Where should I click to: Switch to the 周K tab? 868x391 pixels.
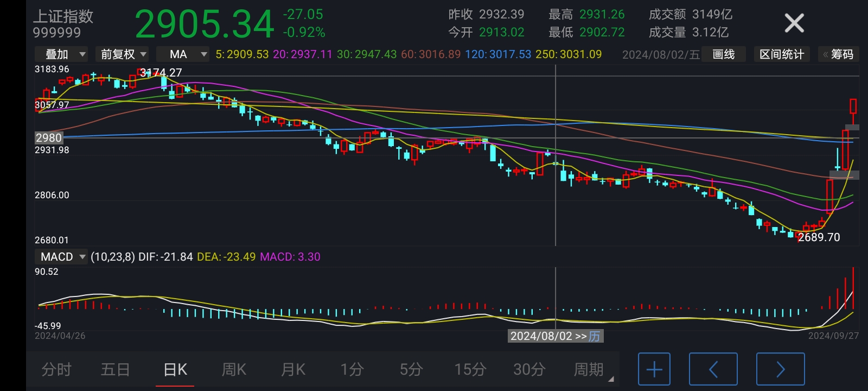tap(234, 369)
